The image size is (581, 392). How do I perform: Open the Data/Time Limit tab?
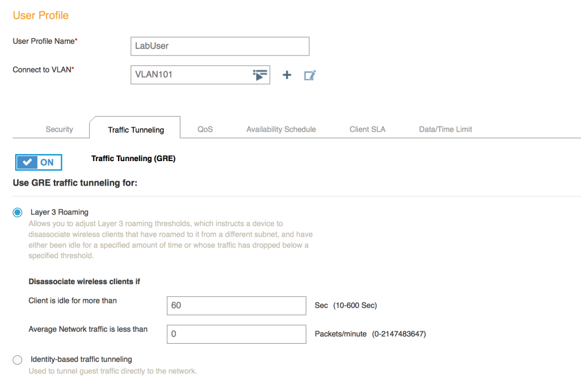tap(445, 129)
